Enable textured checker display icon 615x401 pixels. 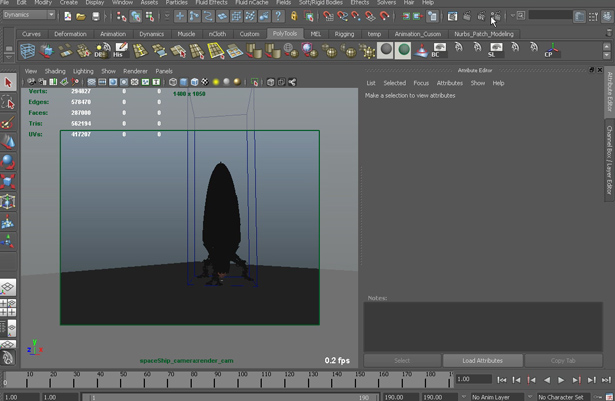tap(205, 82)
